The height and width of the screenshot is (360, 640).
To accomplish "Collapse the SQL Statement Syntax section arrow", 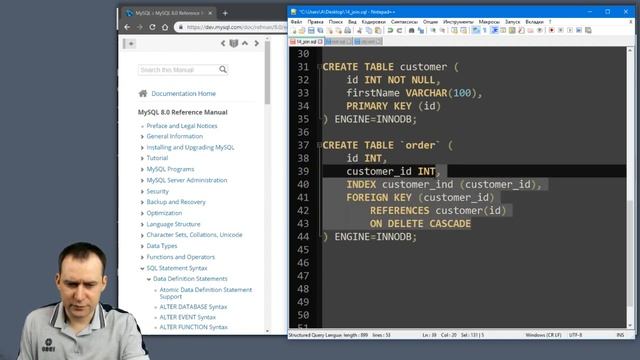I will (x=142, y=269).
